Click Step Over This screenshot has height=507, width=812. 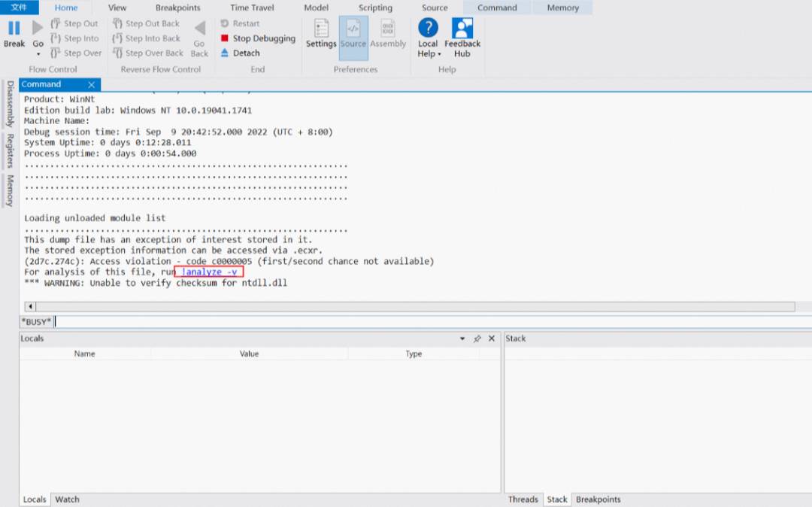(x=76, y=53)
